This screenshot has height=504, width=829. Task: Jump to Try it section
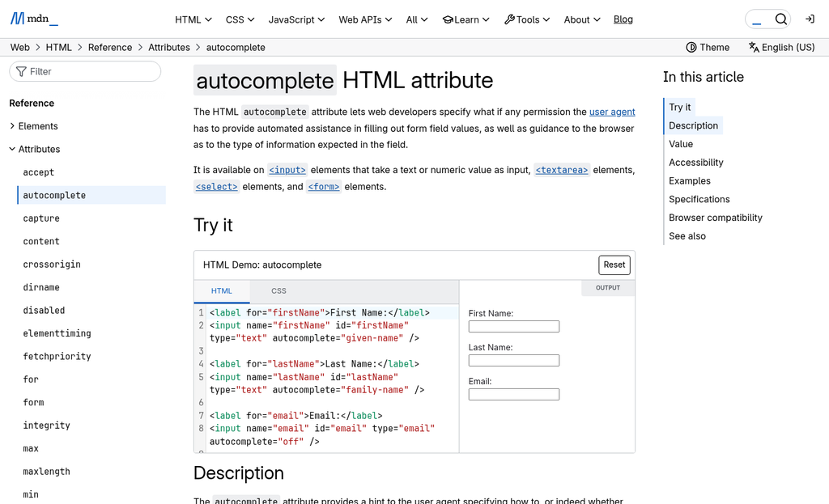(x=680, y=108)
